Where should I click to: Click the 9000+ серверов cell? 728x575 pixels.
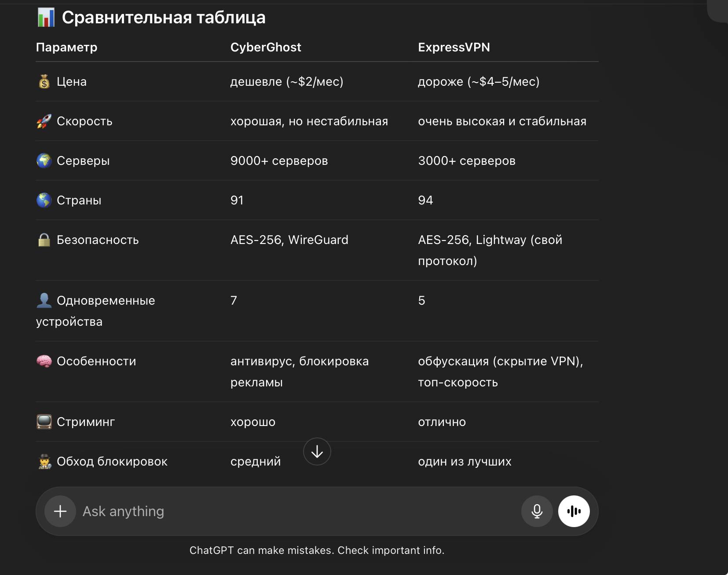pyautogui.click(x=279, y=161)
